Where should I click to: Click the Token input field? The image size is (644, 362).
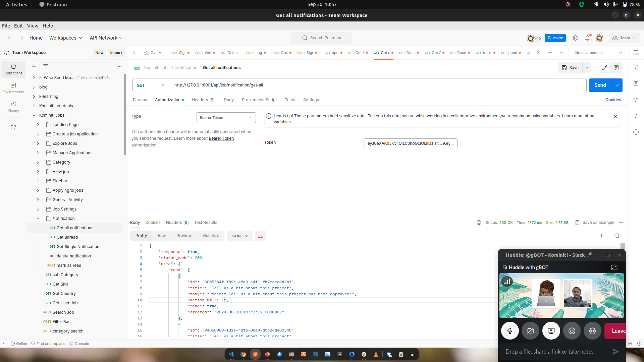click(x=410, y=143)
